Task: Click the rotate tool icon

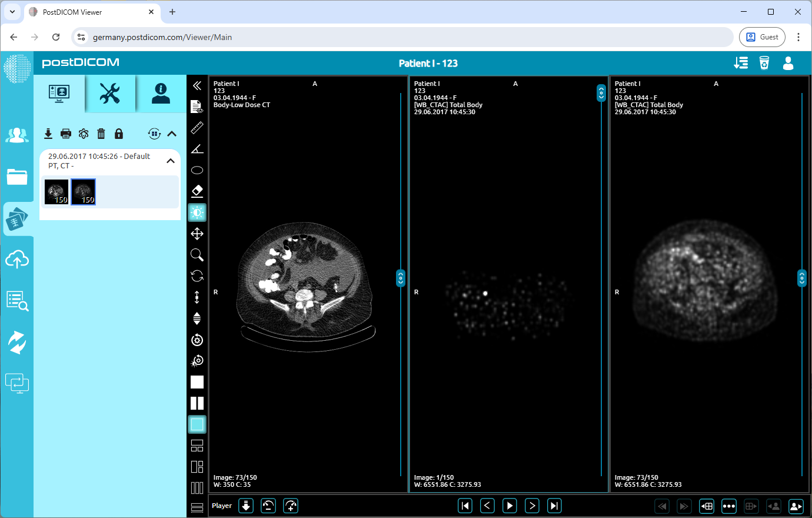Action: [x=197, y=276]
